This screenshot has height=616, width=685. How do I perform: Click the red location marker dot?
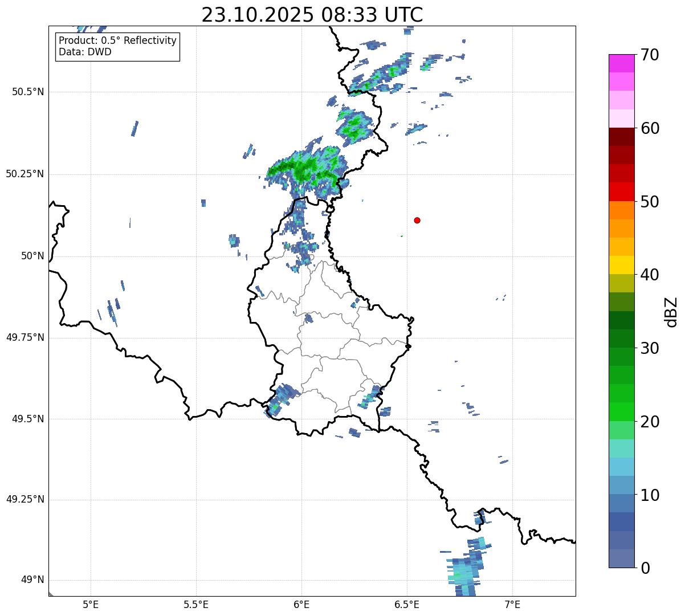(x=417, y=220)
